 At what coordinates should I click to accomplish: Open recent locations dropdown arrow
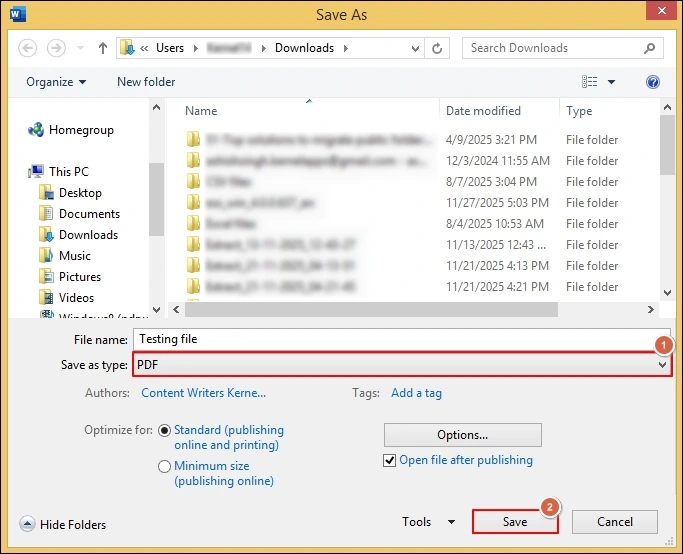(x=80, y=48)
